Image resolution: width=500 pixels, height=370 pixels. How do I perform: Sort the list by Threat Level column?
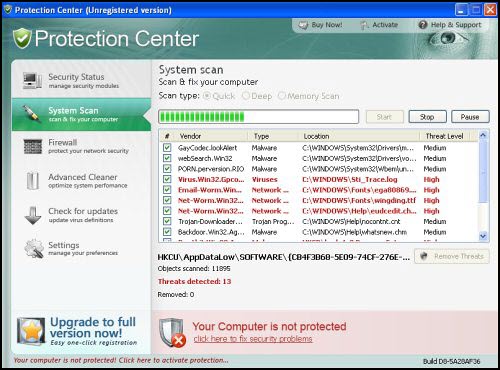click(x=444, y=136)
